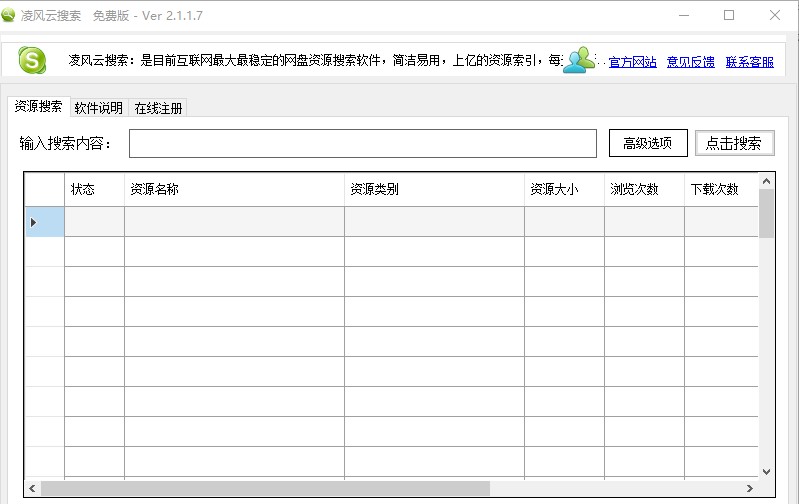Open the 意见反馈 link
The height and width of the screenshot is (504, 799).
tap(690, 62)
